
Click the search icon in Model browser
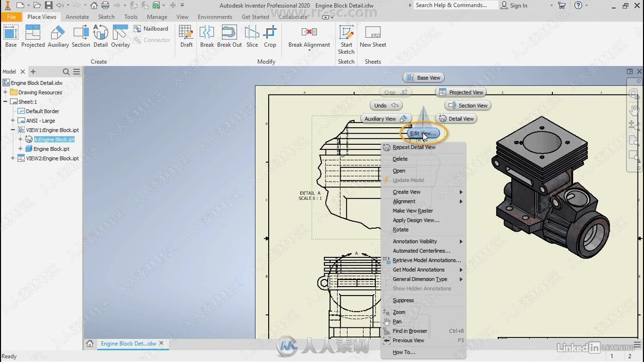(66, 72)
